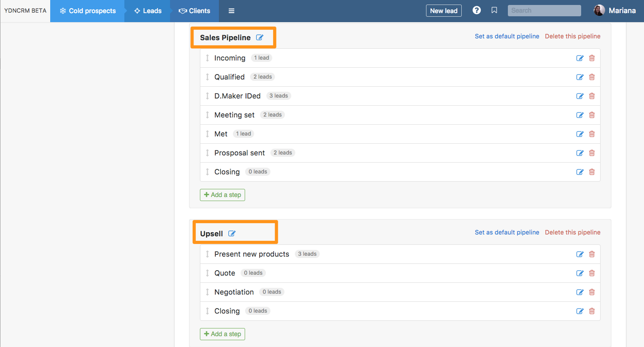The width and height of the screenshot is (644, 347).
Task: Delete the Qualified step trash icon
Action: (x=592, y=77)
